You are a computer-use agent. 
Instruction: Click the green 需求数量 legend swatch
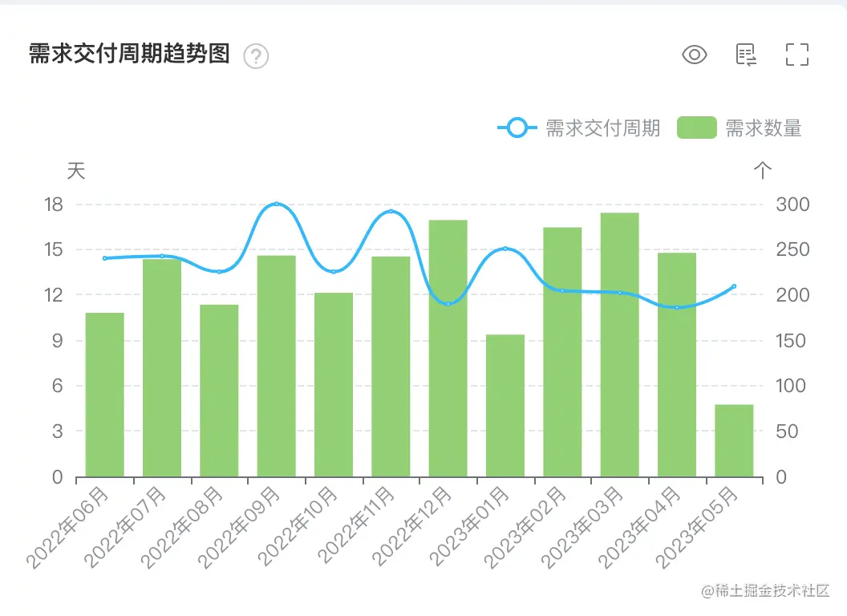[697, 128]
